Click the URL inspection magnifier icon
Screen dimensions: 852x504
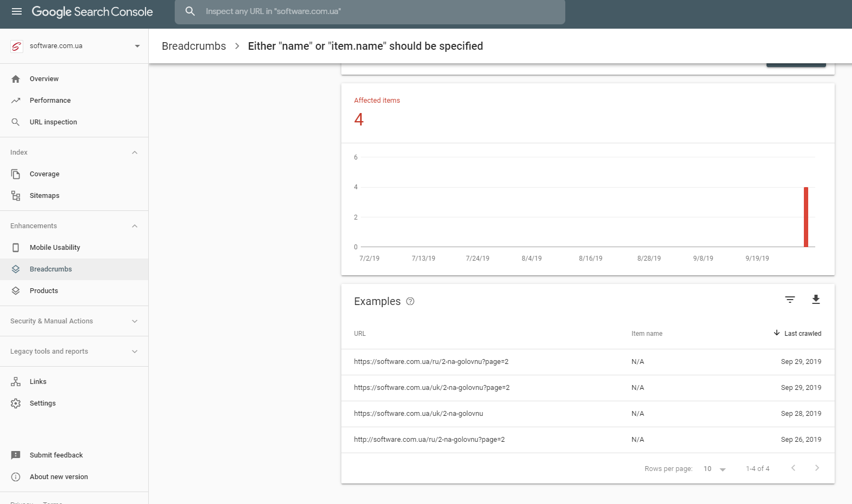[x=16, y=122]
